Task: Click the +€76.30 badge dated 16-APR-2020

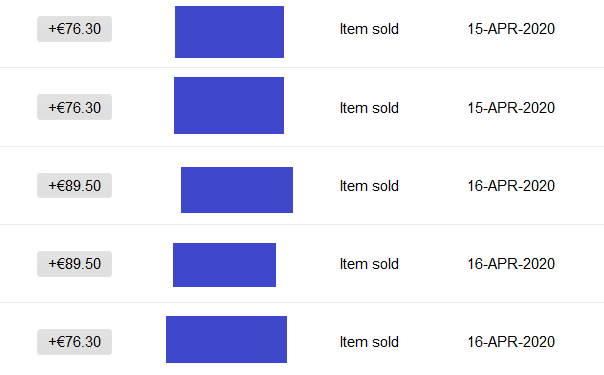Action: click(74, 342)
